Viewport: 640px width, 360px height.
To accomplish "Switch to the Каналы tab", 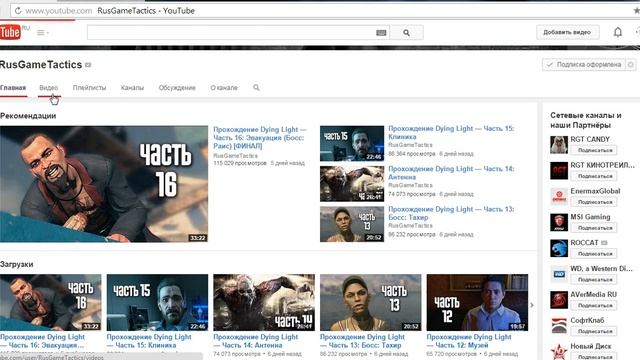I will pyautogui.click(x=132, y=88).
